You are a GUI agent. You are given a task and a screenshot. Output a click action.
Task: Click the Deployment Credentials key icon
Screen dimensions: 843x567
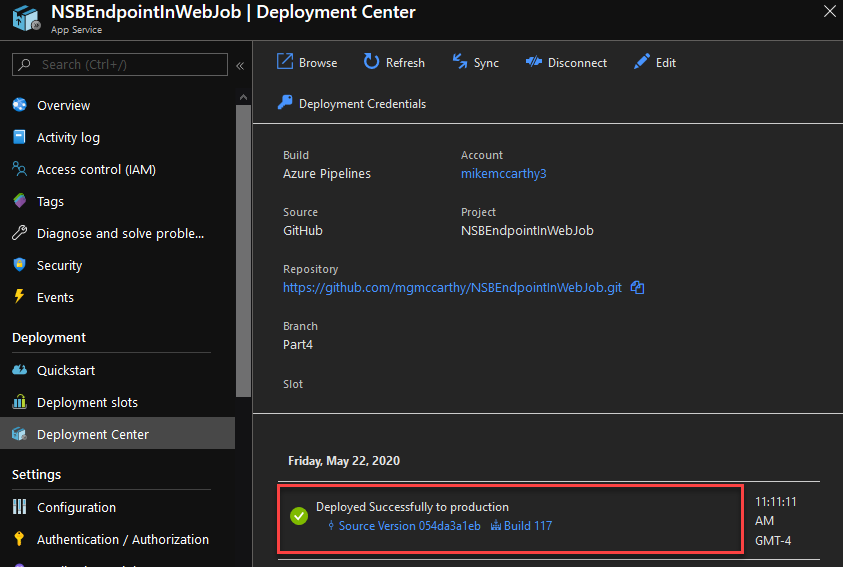pyautogui.click(x=285, y=102)
